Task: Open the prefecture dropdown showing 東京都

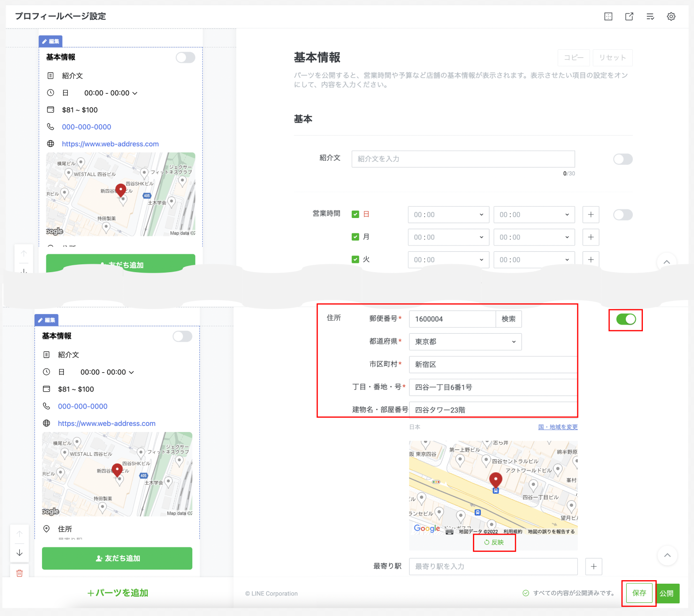Action: click(x=465, y=342)
